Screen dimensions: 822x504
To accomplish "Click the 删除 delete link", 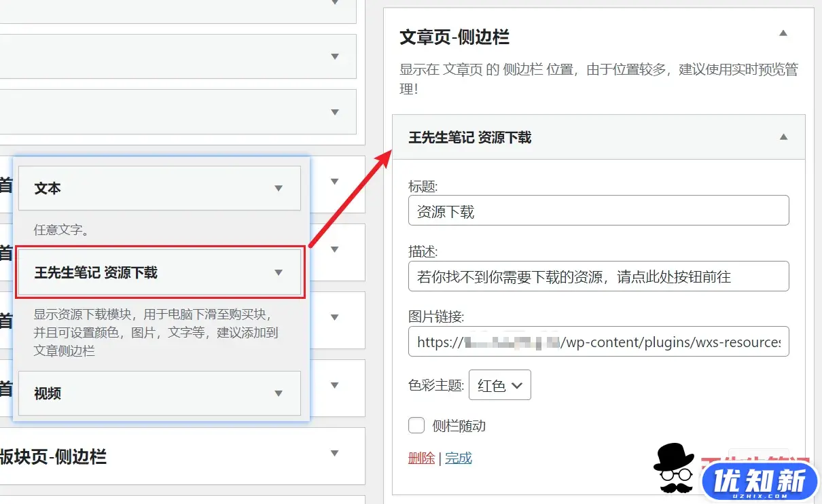I will point(421,458).
